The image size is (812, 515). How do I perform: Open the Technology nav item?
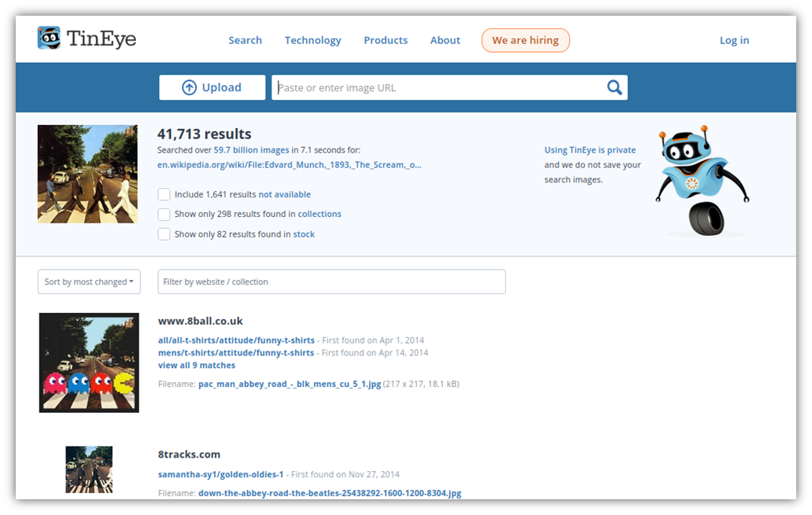[x=313, y=40]
